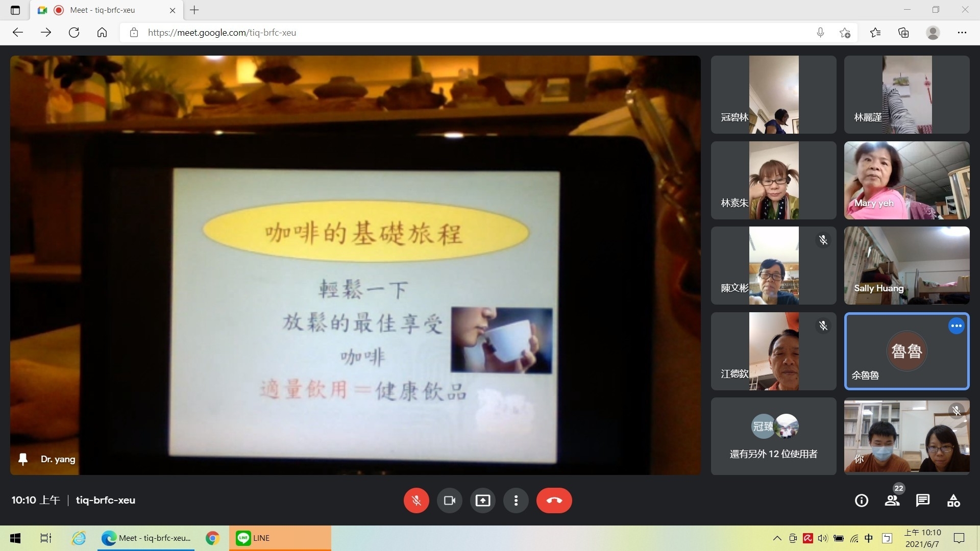Select the 林麗謹 participant tile

[907, 94]
